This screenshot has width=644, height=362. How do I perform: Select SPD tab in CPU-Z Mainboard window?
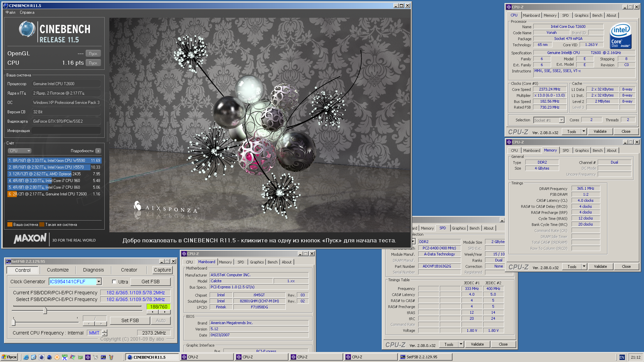coord(241,262)
